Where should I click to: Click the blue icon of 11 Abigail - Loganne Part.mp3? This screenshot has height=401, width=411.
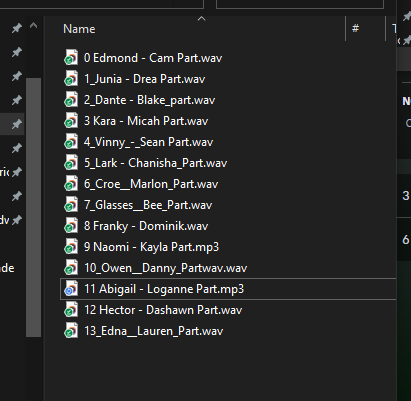pos(71,288)
